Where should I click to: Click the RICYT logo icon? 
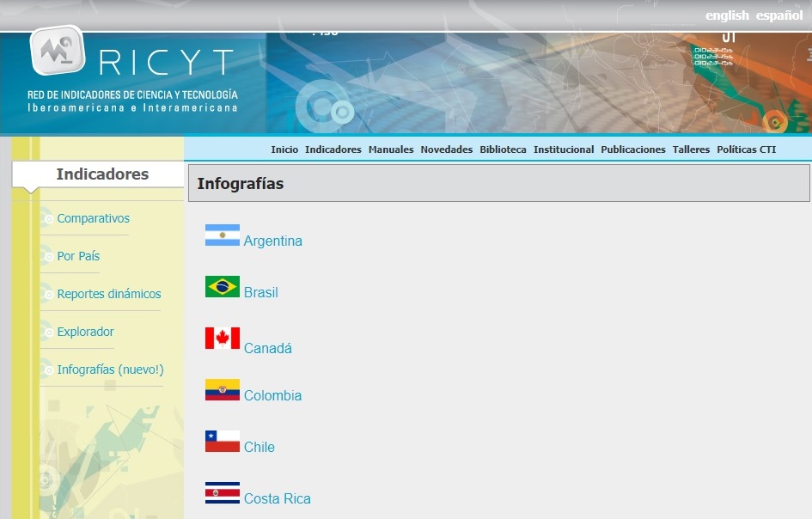point(58,50)
